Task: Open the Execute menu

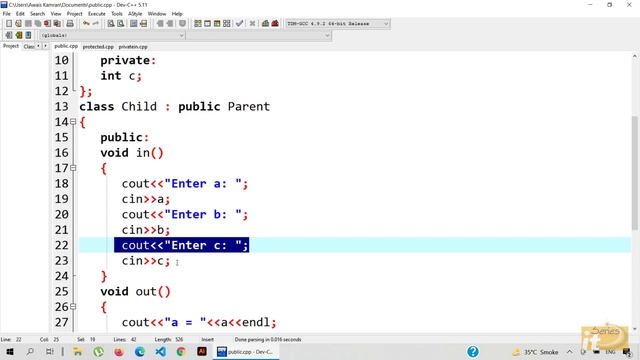Action: click(x=97, y=13)
